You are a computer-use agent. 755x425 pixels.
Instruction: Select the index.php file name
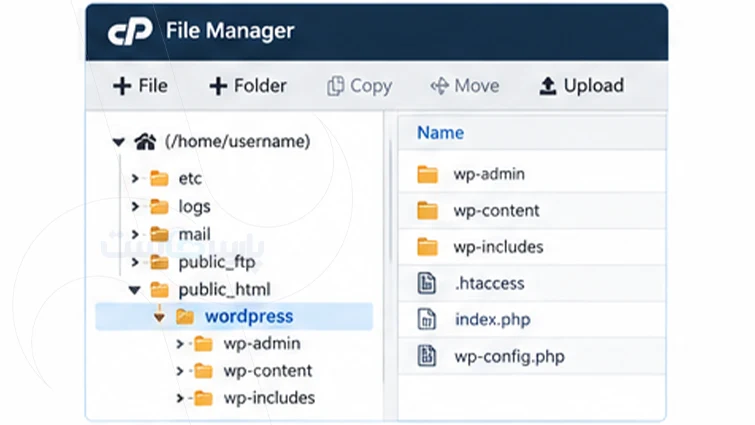click(x=493, y=320)
